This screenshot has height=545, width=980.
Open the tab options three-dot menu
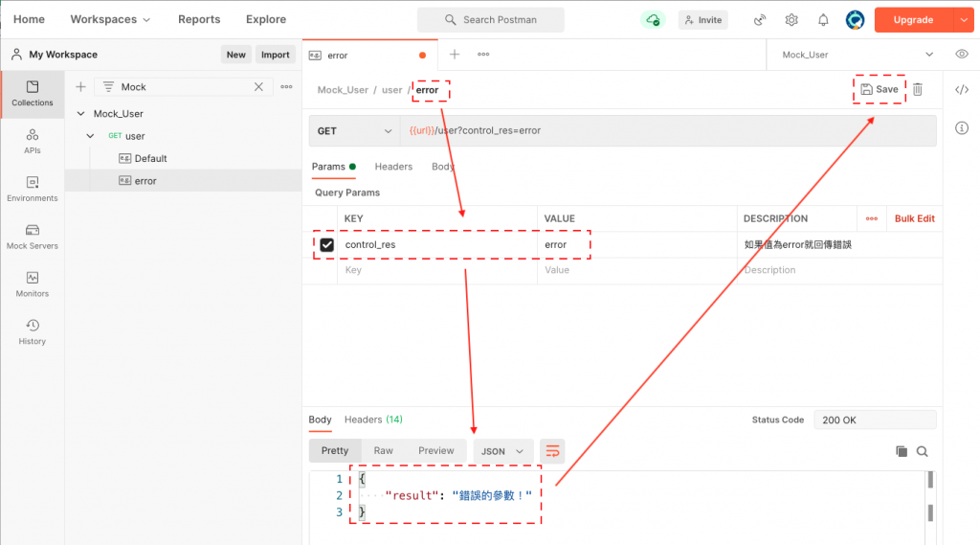click(483, 55)
